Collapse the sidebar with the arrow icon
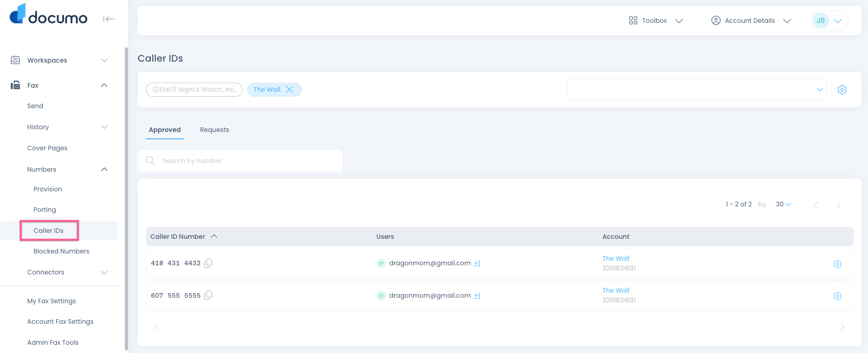Screen dimensions: 868x353 point(109,19)
